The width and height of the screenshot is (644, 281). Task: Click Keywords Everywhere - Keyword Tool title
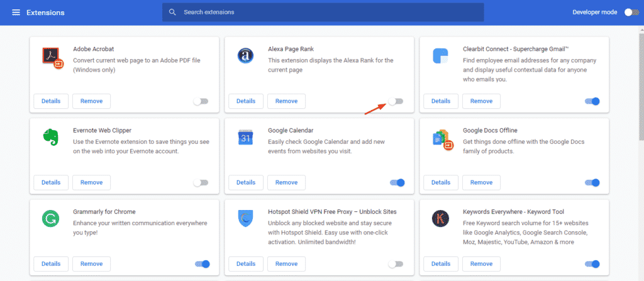pos(513,212)
